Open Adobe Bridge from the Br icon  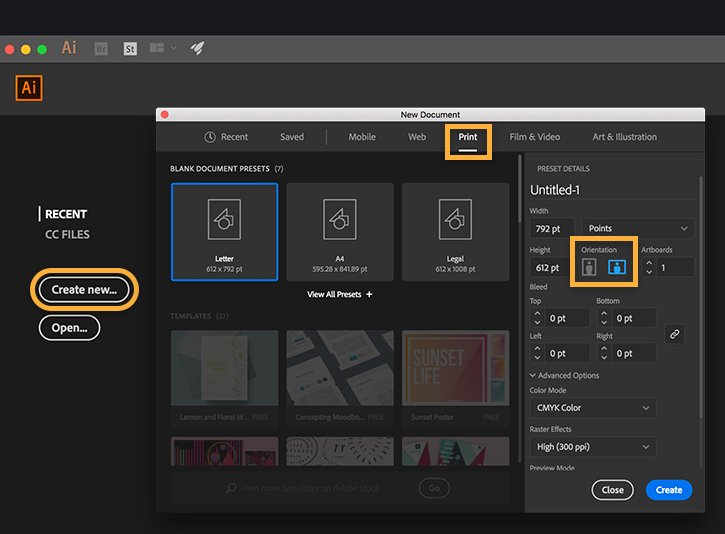(x=101, y=49)
